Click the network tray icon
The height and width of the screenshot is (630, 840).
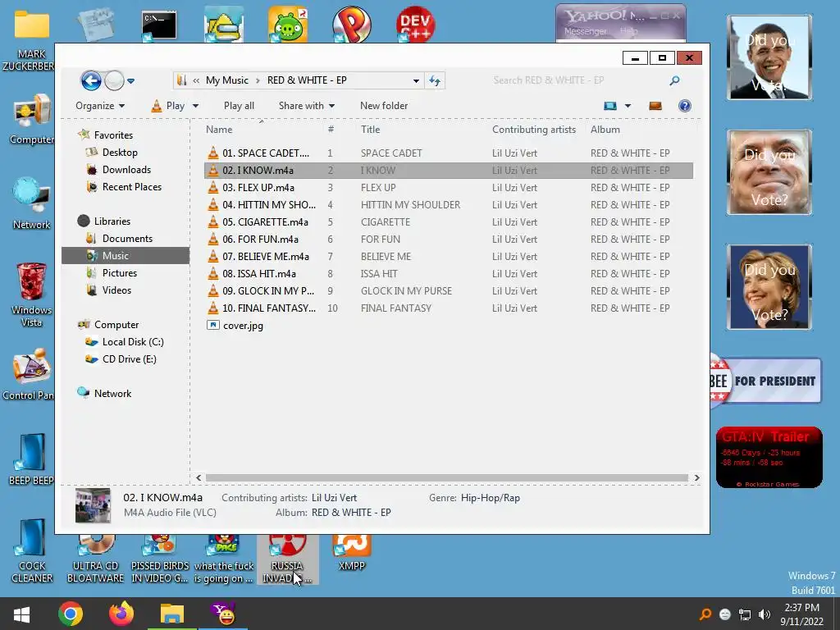coord(745,614)
